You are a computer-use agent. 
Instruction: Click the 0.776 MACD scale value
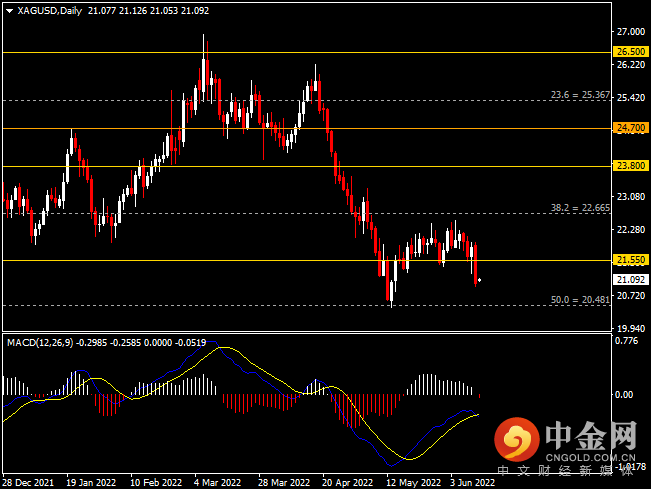pos(627,341)
